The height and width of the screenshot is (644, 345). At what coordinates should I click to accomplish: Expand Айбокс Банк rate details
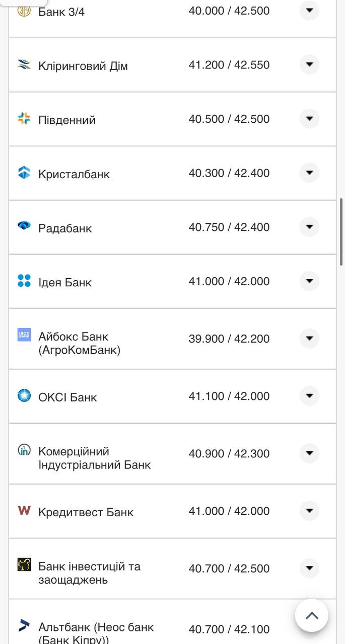309,338
